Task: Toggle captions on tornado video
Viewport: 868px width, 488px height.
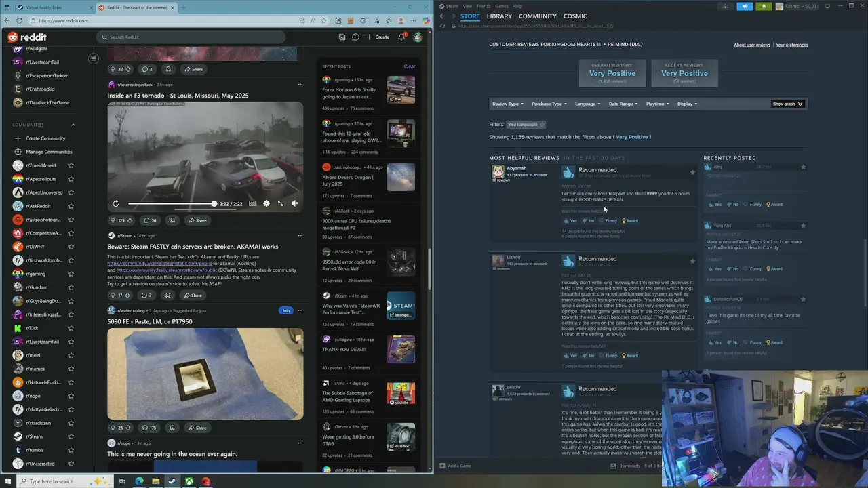Action: pos(252,203)
